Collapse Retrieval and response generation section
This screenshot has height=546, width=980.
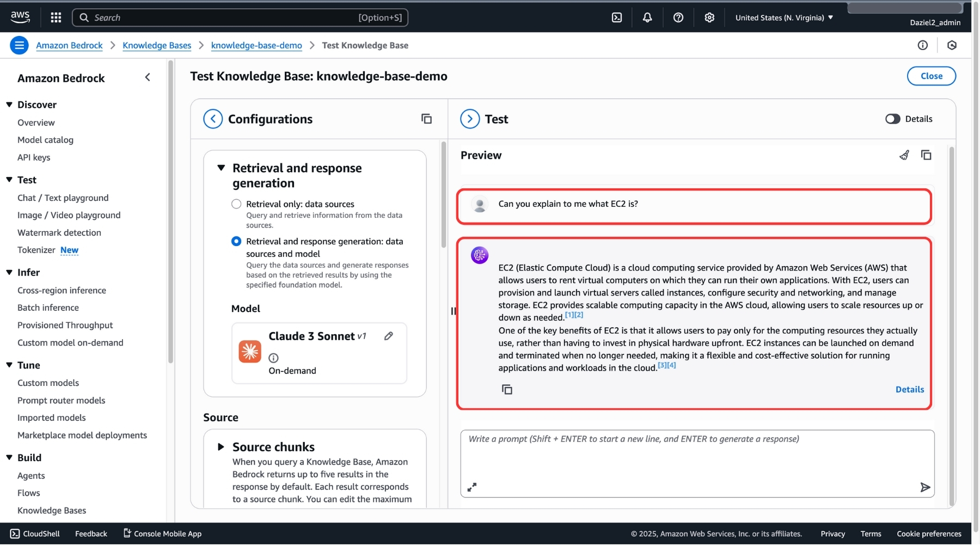pos(221,168)
